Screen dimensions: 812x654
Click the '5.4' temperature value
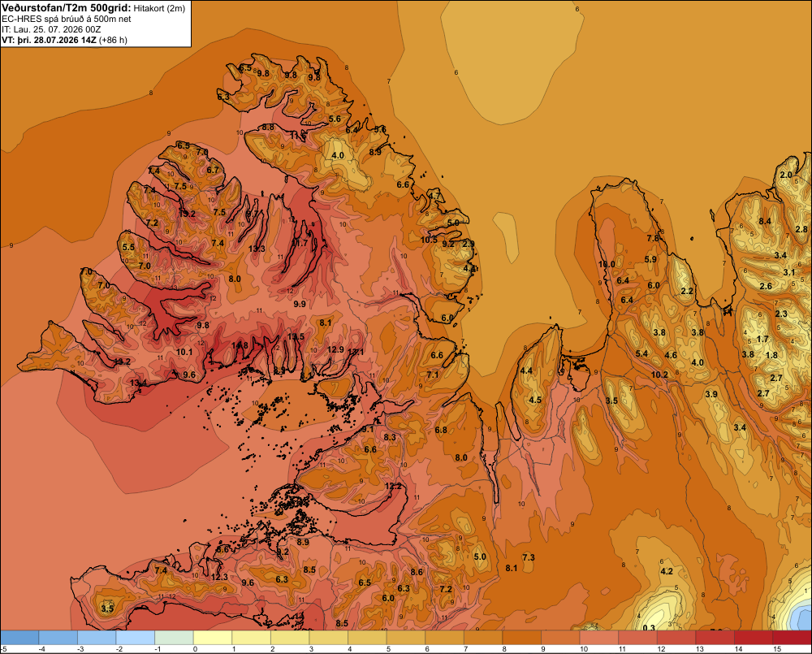(641, 354)
